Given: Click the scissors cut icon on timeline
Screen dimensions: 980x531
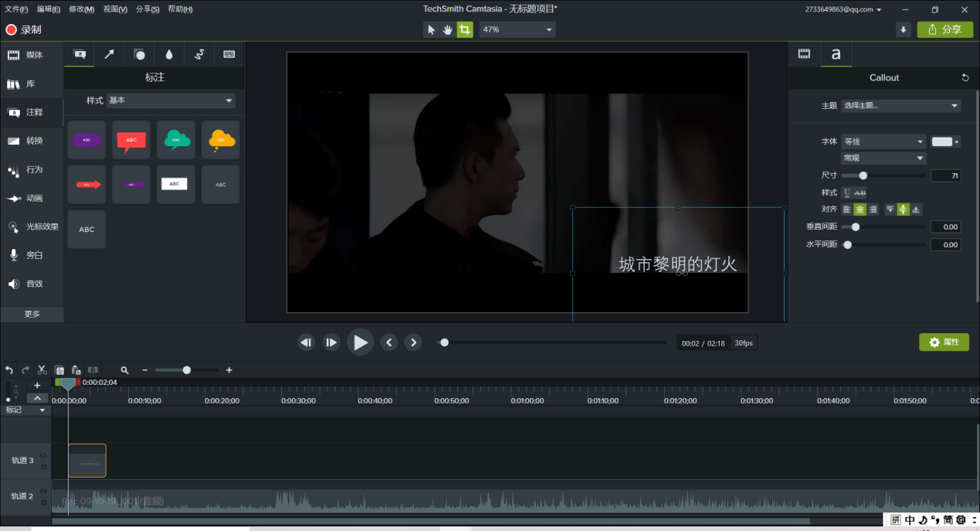Looking at the screenshot, I should [42, 370].
